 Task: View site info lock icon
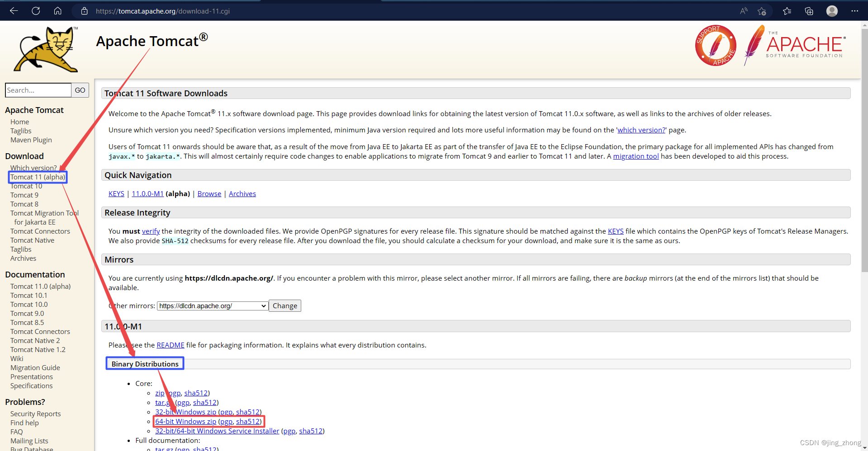(x=84, y=11)
